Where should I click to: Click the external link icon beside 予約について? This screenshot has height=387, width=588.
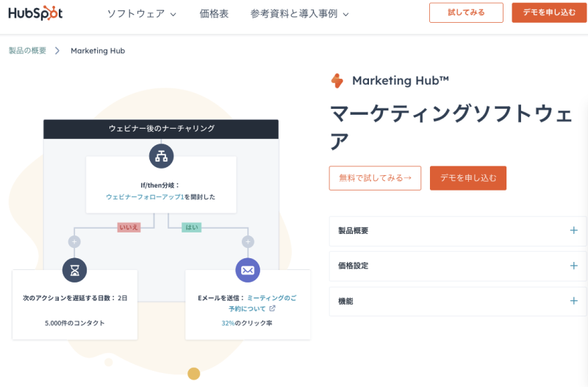coord(272,308)
